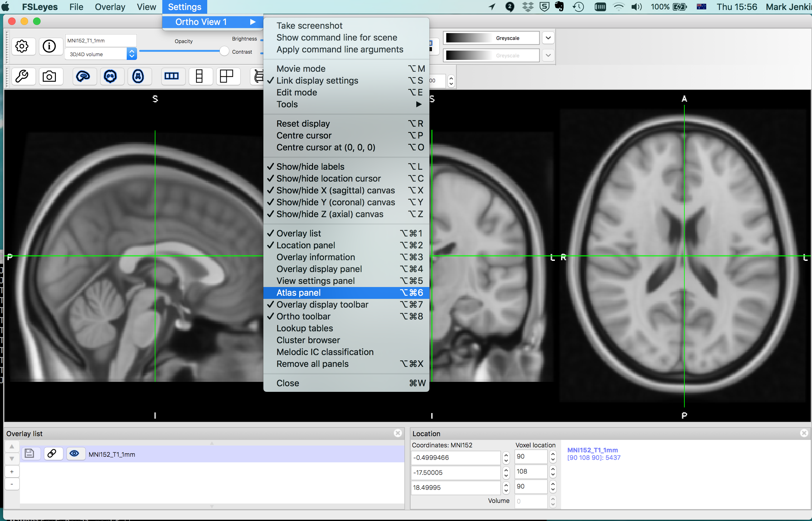Toggle Show/hide Z (axial) canvas
This screenshot has width=812, height=521.
(x=346, y=214)
